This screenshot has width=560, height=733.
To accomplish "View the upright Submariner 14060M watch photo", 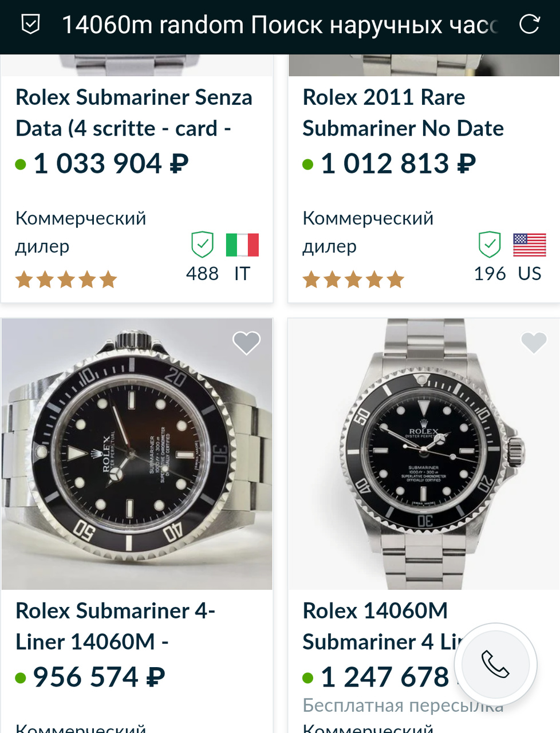I will pyautogui.click(x=424, y=454).
